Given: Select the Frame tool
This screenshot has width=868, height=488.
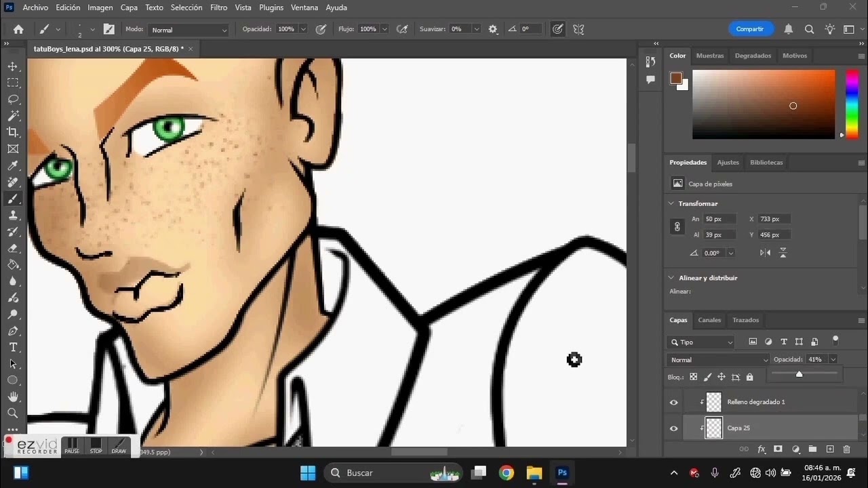Looking at the screenshot, I should click(x=13, y=149).
